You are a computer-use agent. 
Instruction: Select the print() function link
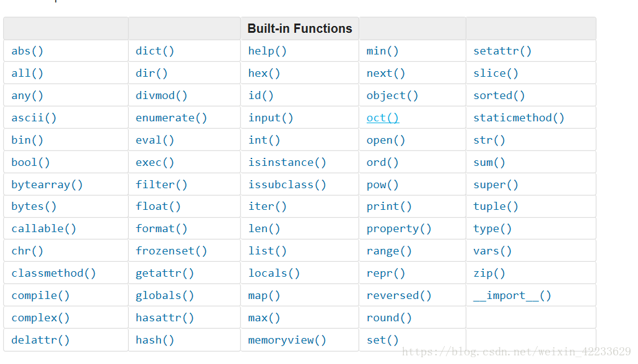point(389,206)
